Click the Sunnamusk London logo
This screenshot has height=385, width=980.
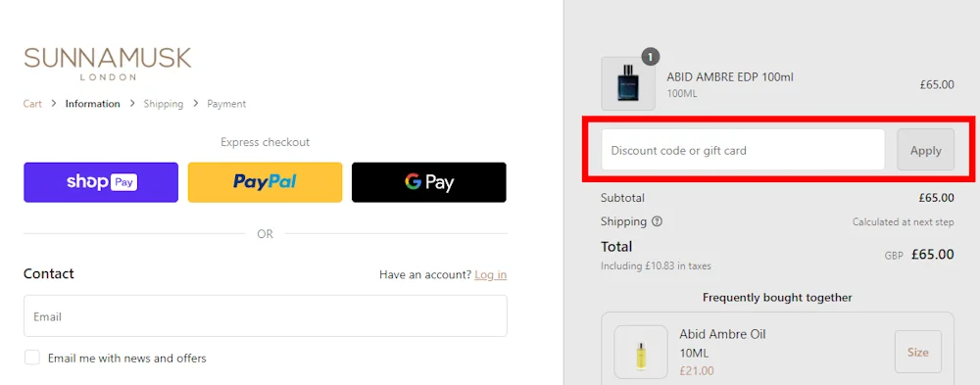point(108,63)
